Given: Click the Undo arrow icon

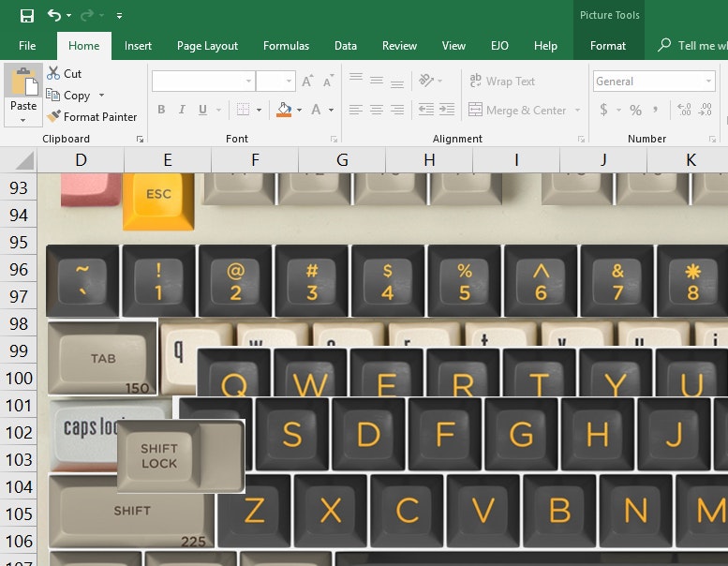Looking at the screenshot, I should click(54, 16).
